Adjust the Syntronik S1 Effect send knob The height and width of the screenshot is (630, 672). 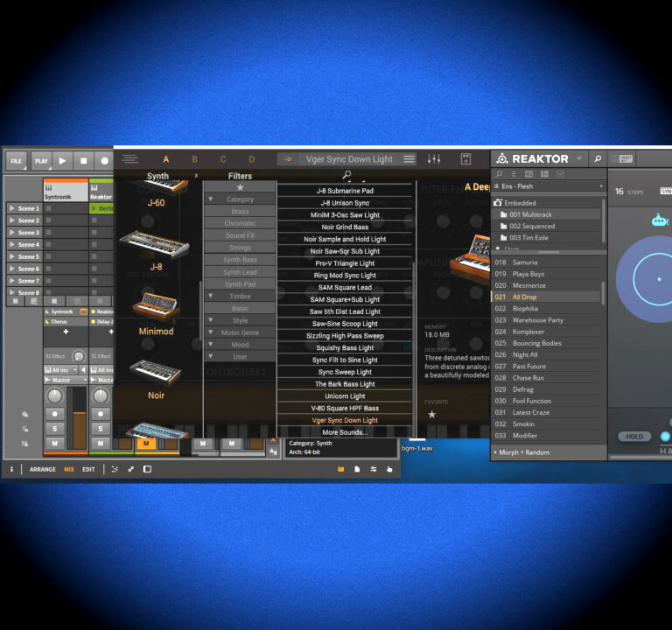[x=79, y=357]
